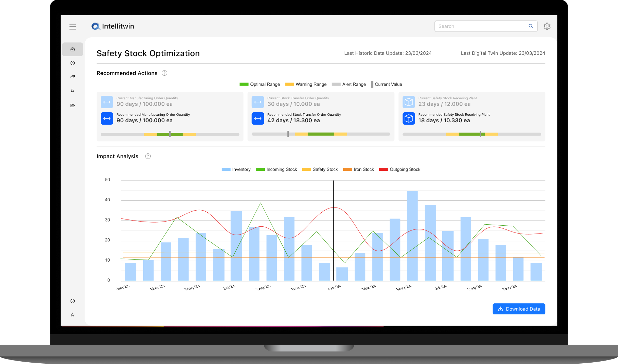The height and width of the screenshot is (364, 618).
Task: Click the Iron Stock legend entry
Action: click(358, 169)
